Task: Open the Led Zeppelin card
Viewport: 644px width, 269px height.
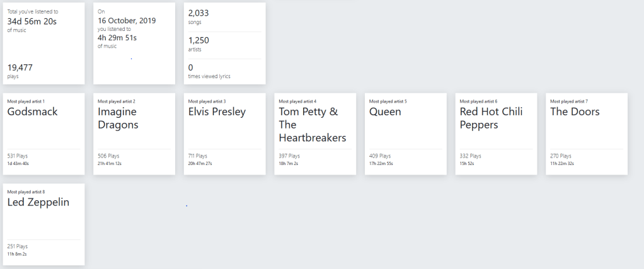Action: coord(43,224)
